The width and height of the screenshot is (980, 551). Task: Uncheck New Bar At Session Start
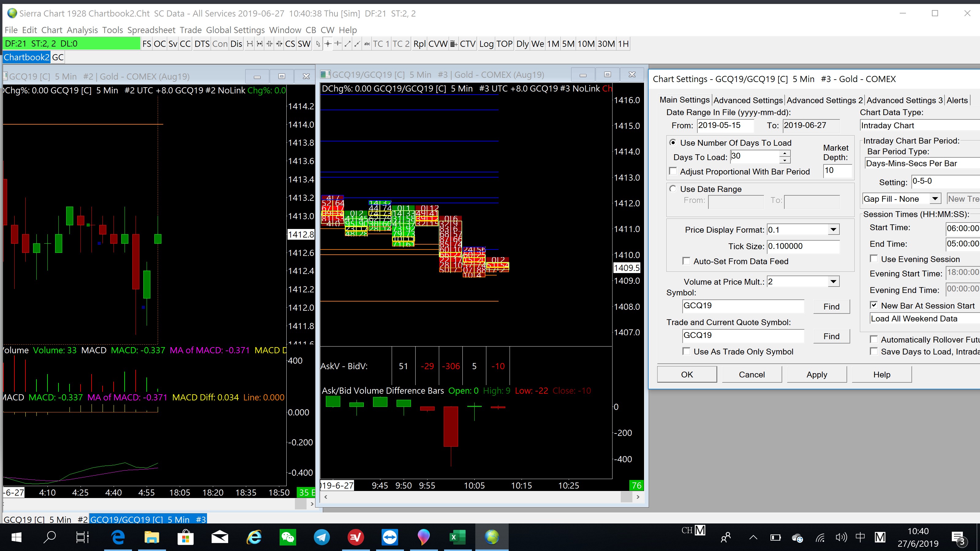[874, 305]
